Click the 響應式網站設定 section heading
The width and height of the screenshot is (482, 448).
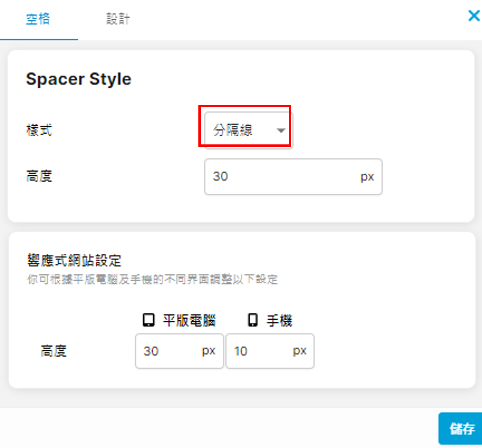click(x=74, y=261)
